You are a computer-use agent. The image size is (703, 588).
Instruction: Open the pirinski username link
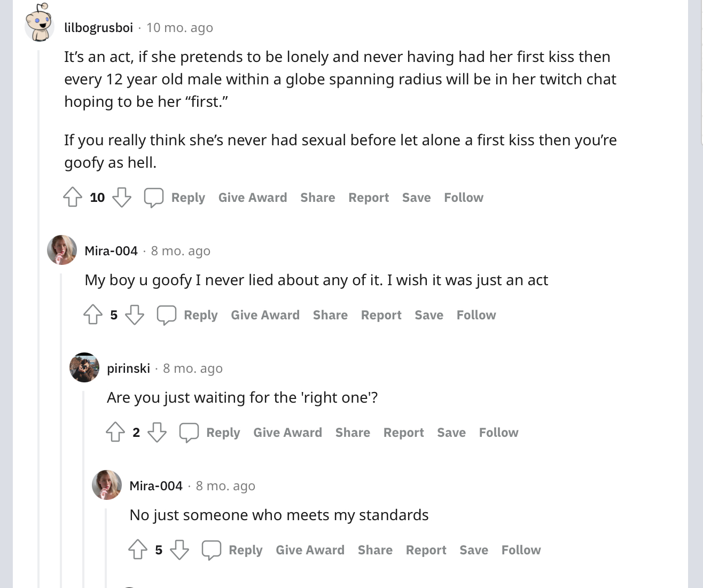tap(128, 369)
